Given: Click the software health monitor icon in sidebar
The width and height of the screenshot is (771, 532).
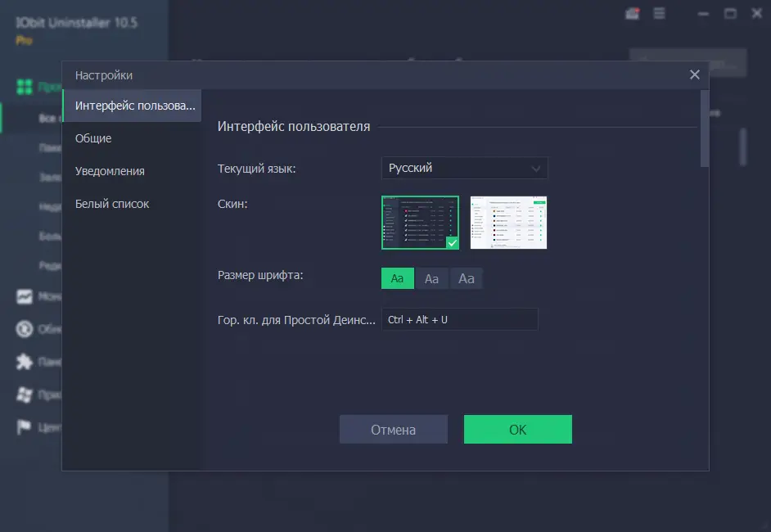Looking at the screenshot, I should point(24,296).
